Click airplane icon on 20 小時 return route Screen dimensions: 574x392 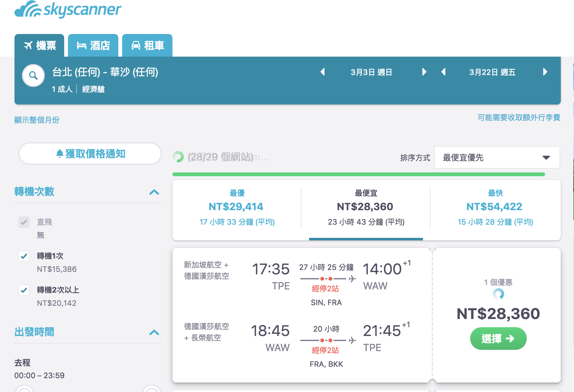click(x=352, y=340)
